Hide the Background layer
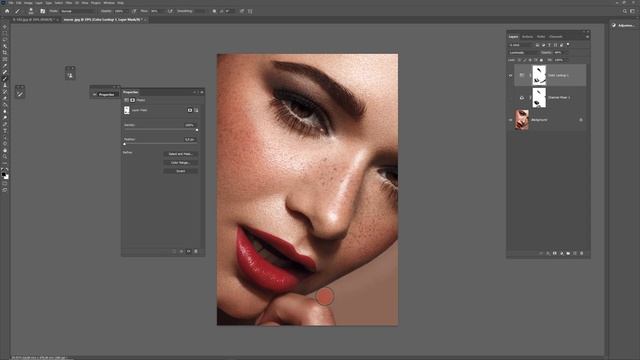Viewport: 640px width, 360px height. point(510,120)
